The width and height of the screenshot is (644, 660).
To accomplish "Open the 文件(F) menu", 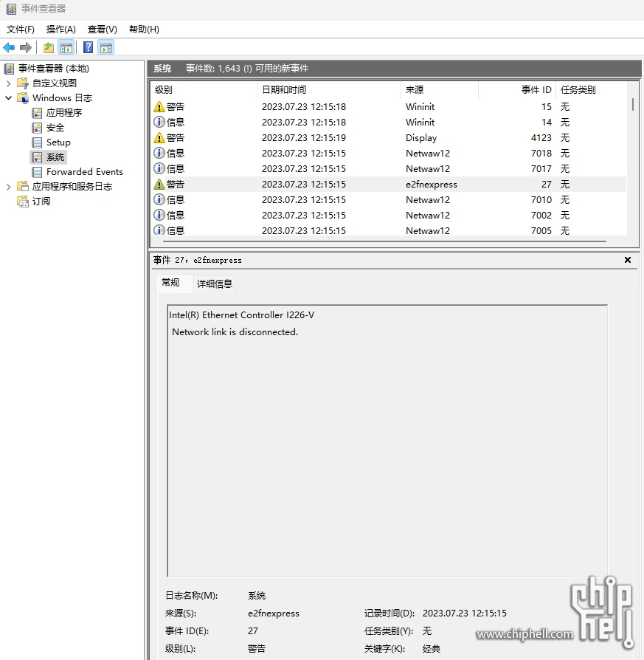I will point(20,30).
